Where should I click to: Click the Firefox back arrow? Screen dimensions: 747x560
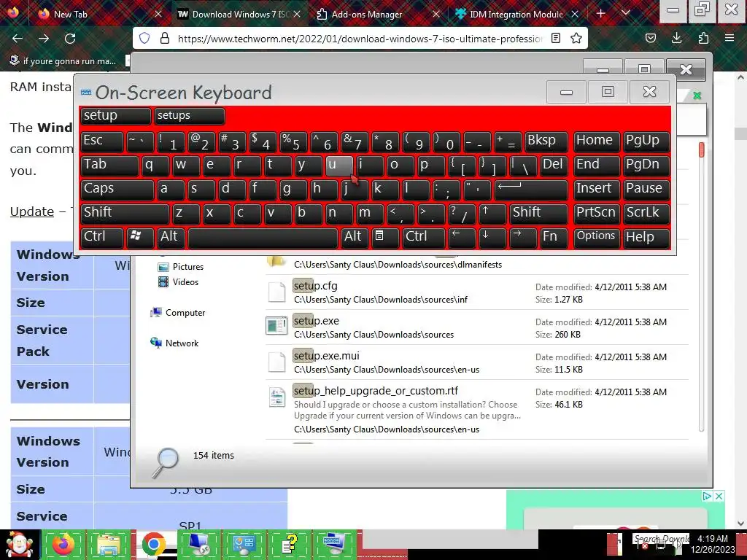coord(18,39)
